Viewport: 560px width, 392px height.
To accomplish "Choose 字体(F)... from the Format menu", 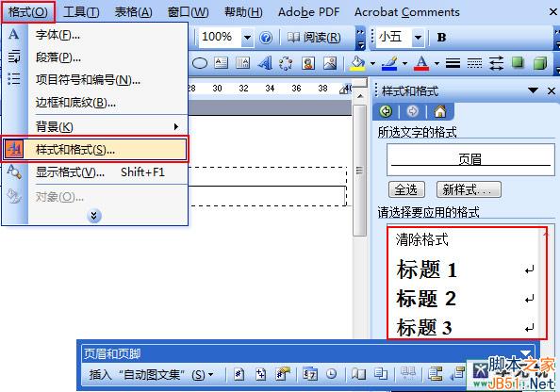I will (94, 35).
